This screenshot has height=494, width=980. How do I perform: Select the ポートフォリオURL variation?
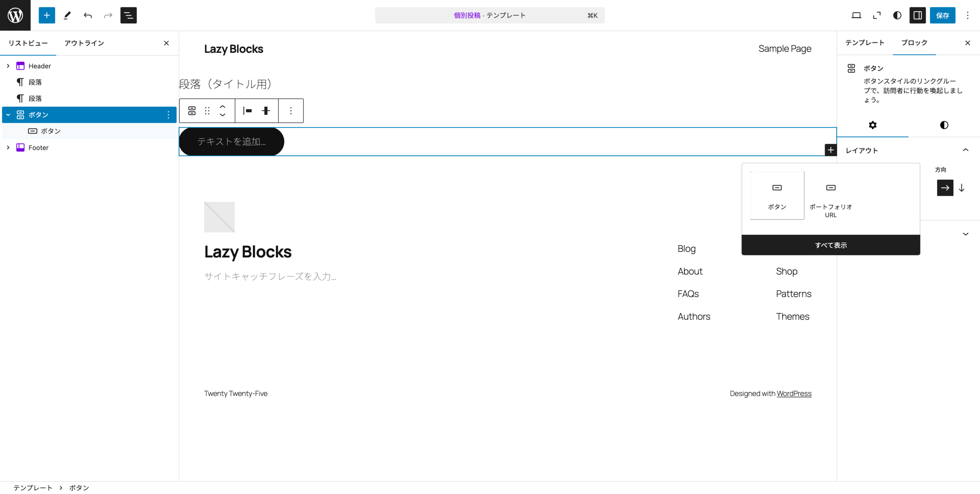830,196
